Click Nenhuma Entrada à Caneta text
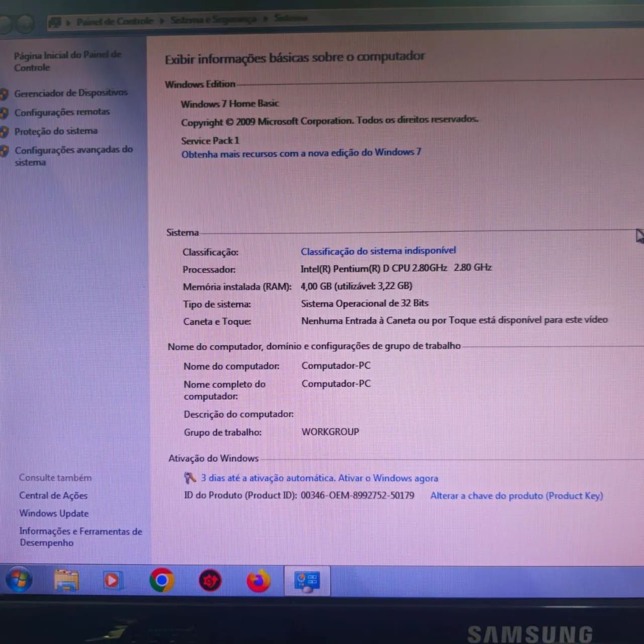This screenshot has height=644, width=644. pos(454,320)
